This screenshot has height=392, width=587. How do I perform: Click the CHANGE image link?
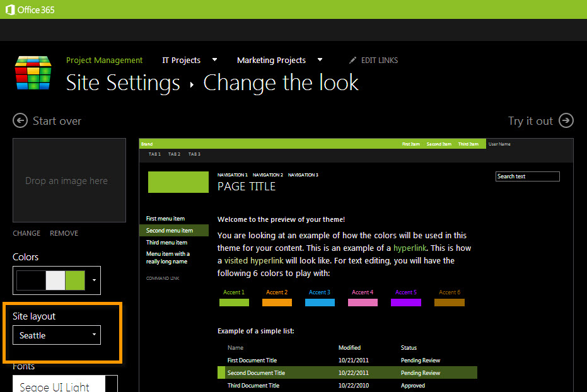click(26, 233)
